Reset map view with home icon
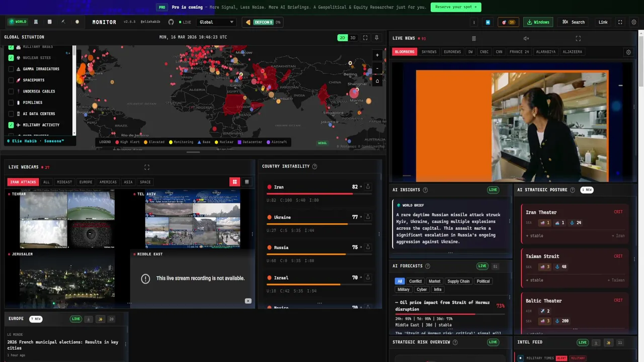 tap(377, 81)
